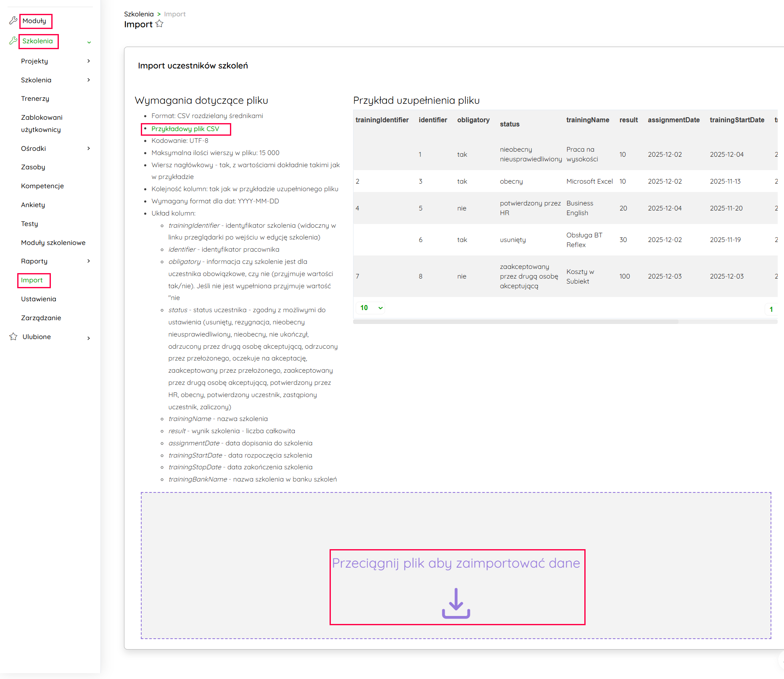This screenshot has height=679, width=784.
Task: Open the rows-per-page dropdown showing 10
Action: pyautogui.click(x=371, y=308)
